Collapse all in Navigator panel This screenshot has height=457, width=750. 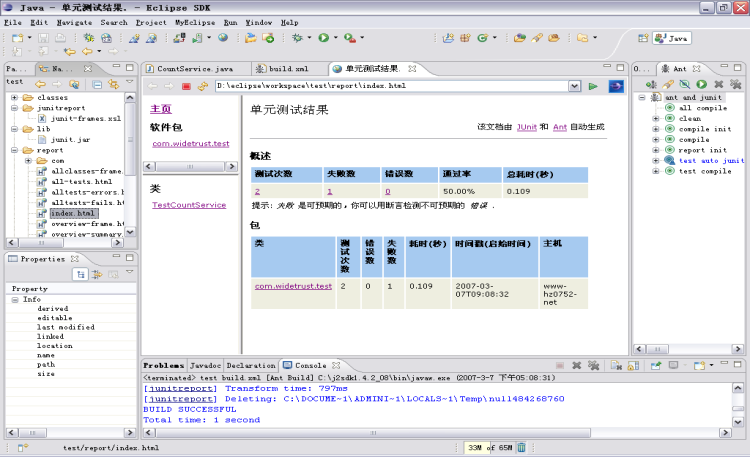click(97, 84)
